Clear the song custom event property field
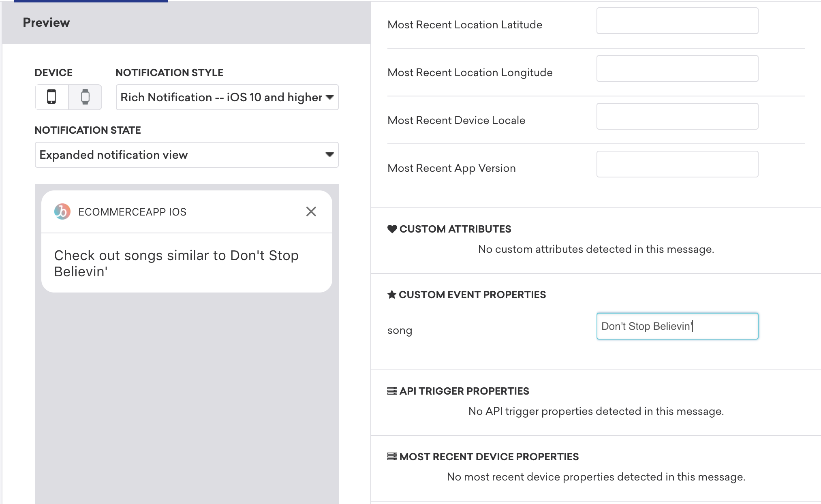The height and width of the screenshot is (504, 821). (677, 327)
